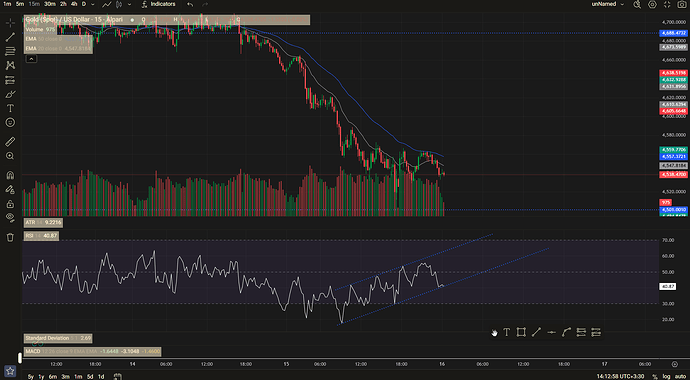The height and width of the screenshot is (380, 690).
Task: Expand the timeframe interval dropdown
Action: pos(92,4)
